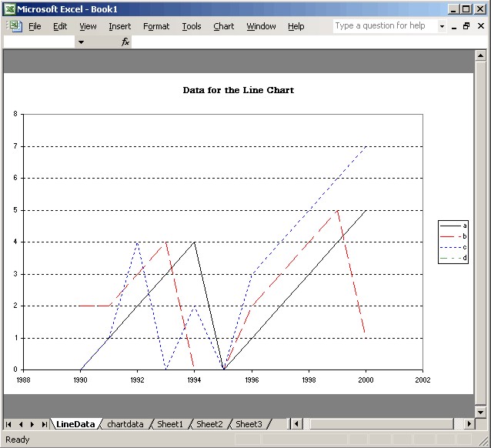
Task: Open the Tools menu
Action: pyautogui.click(x=192, y=26)
